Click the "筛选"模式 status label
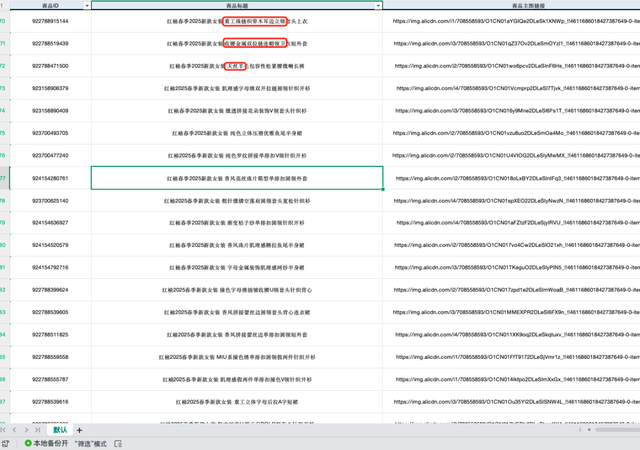Screen dimensions: 640x450 tap(91, 444)
